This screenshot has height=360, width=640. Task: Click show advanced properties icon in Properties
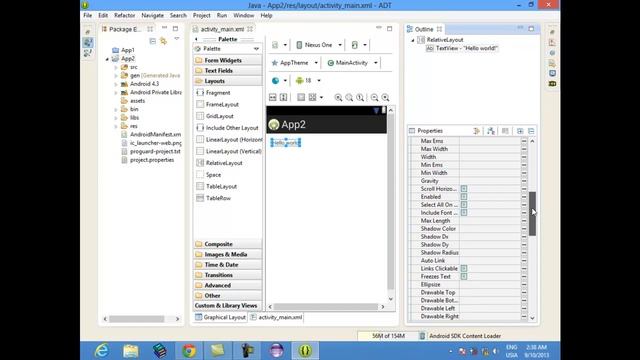pos(505,131)
